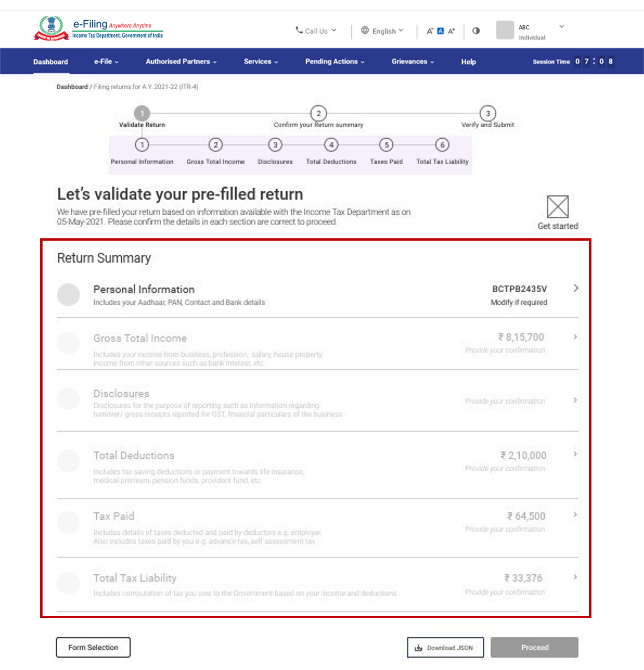The width and height of the screenshot is (644, 670).
Task: Select the default font size A icon
Action: [441, 31]
